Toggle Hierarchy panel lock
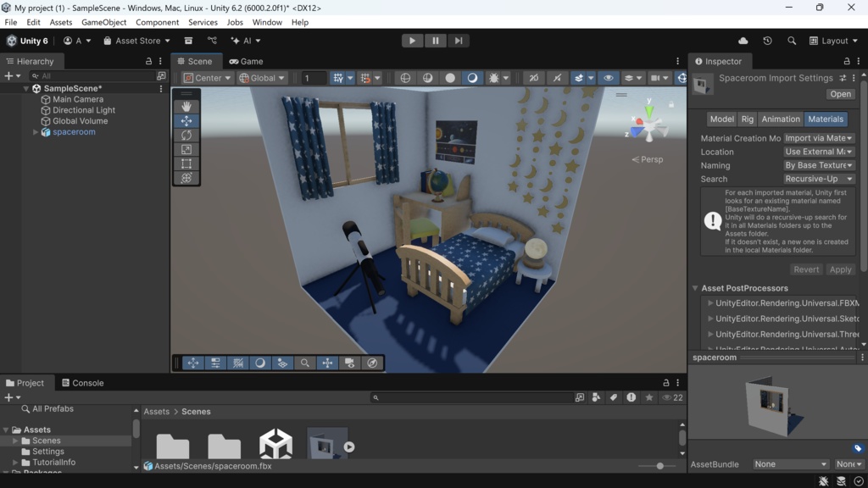Image resolution: width=868 pixels, height=488 pixels. (148, 61)
